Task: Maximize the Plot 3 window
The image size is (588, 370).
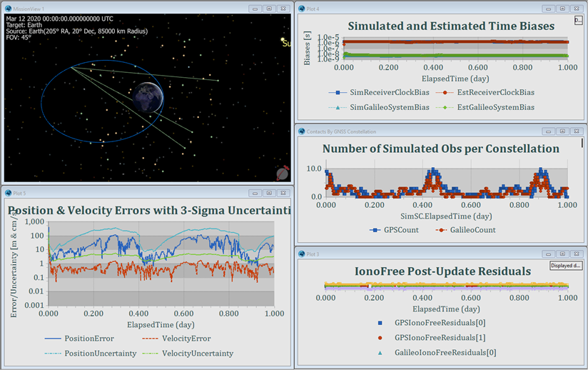Action: click(562, 254)
